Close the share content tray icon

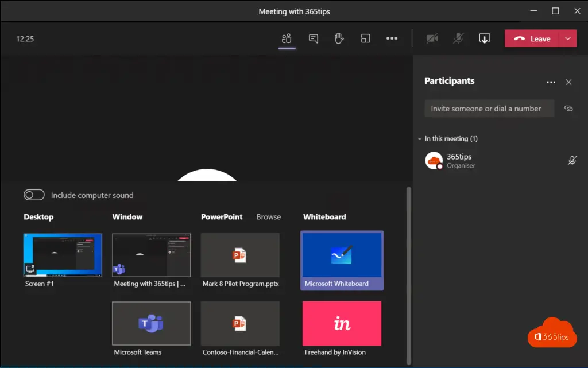click(485, 38)
